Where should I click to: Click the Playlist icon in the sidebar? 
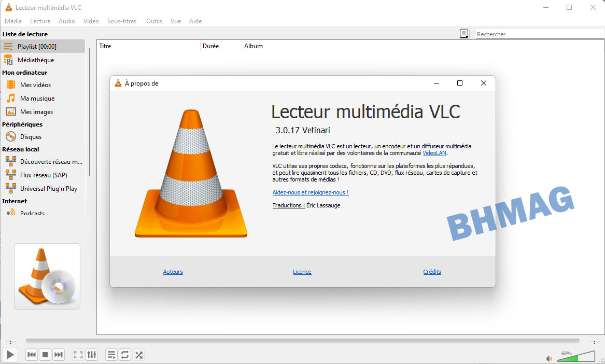(8, 47)
